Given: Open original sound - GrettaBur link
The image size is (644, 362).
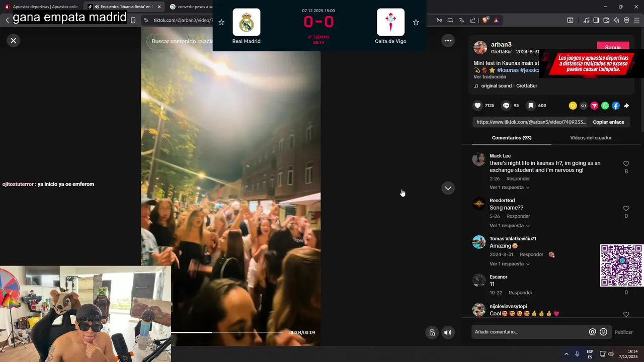Looking at the screenshot, I should (x=506, y=86).
